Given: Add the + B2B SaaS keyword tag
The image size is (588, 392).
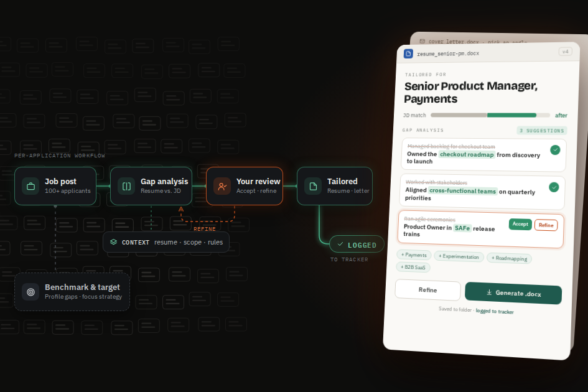Looking at the screenshot, I should (x=413, y=267).
